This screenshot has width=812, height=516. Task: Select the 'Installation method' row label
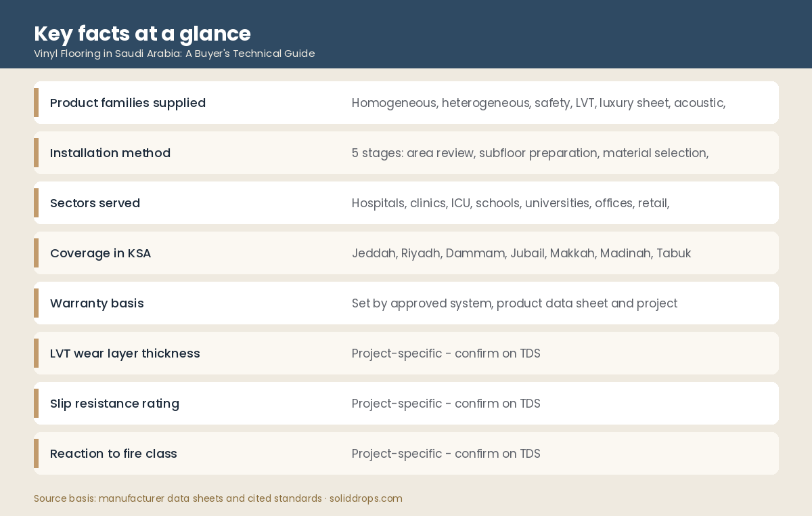pyautogui.click(x=110, y=153)
